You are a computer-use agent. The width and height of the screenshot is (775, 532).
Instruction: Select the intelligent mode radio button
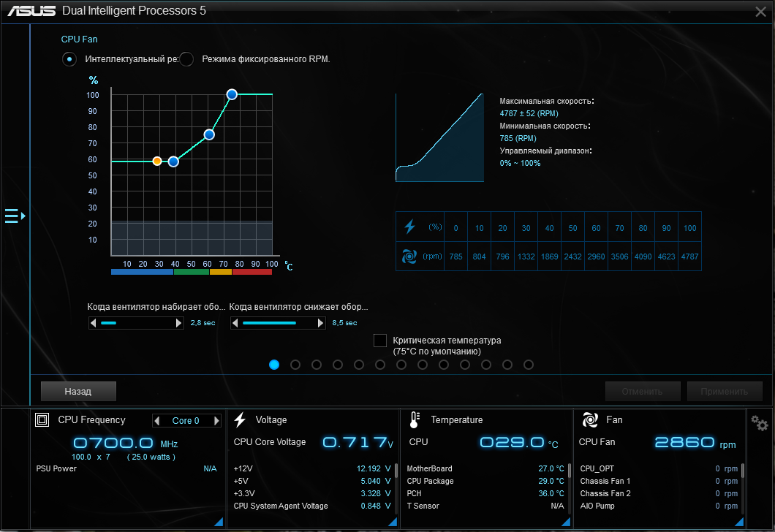pos(69,59)
